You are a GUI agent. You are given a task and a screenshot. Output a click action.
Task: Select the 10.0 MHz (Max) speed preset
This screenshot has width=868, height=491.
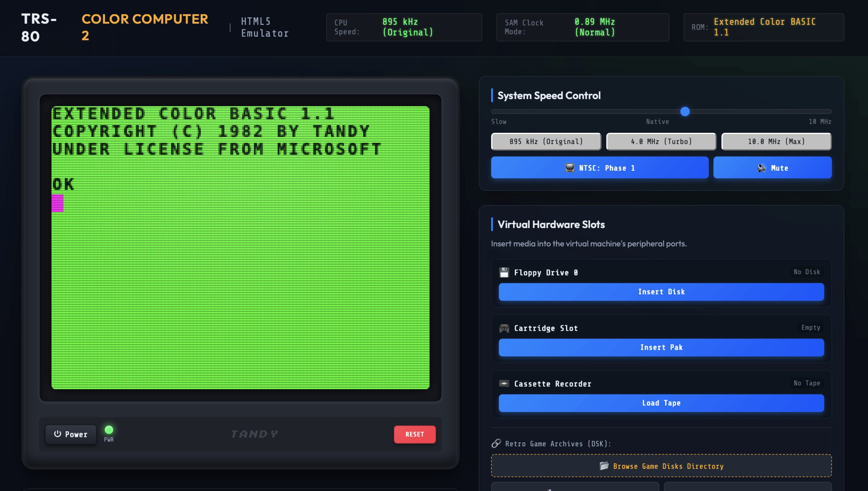coord(776,142)
